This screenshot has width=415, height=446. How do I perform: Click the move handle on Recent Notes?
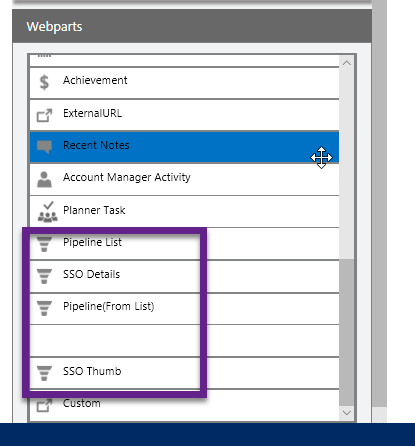321,157
